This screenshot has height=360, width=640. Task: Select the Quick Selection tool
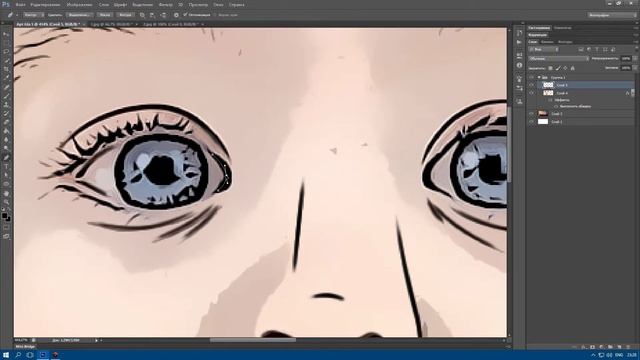pos(6,60)
